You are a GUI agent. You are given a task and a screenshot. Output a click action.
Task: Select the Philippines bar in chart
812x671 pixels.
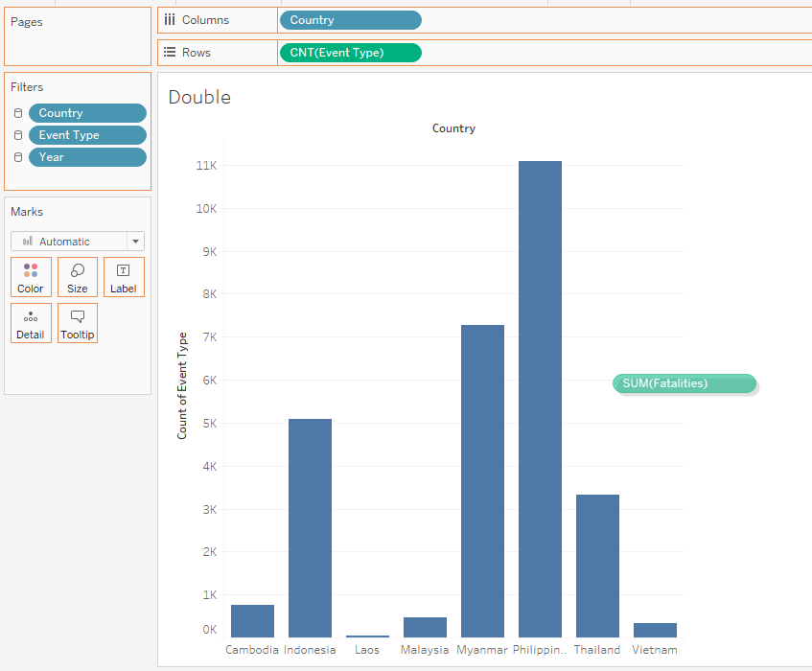[540, 399]
